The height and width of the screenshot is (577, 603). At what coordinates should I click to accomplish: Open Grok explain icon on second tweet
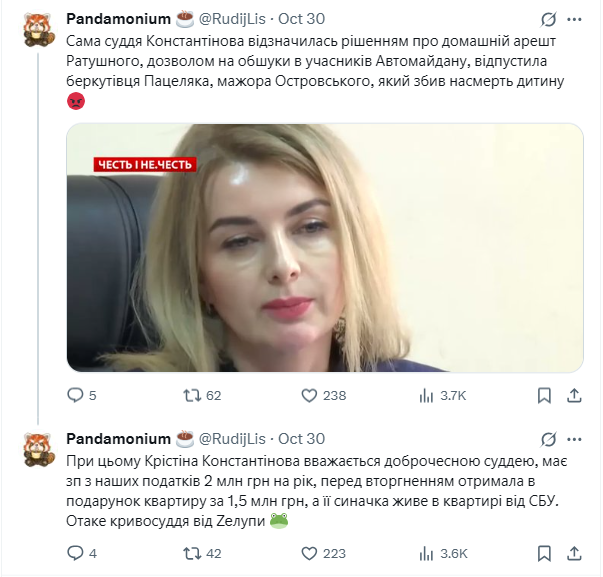click(x=548, y=439)
